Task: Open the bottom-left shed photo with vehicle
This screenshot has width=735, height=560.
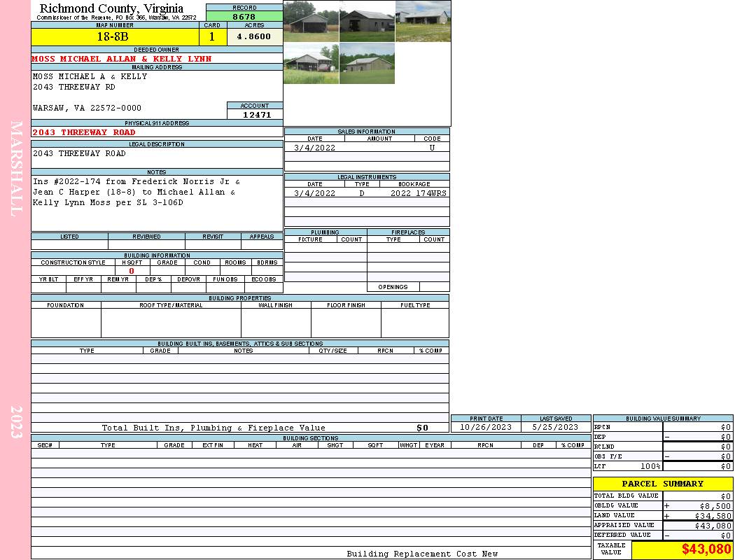Action: pyautogui.click(x=311, y=64)
